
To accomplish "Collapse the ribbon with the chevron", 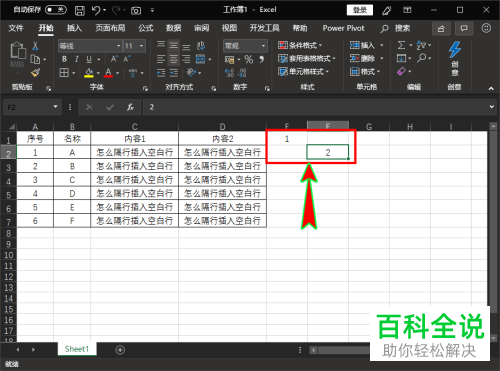I will [491, 88].
